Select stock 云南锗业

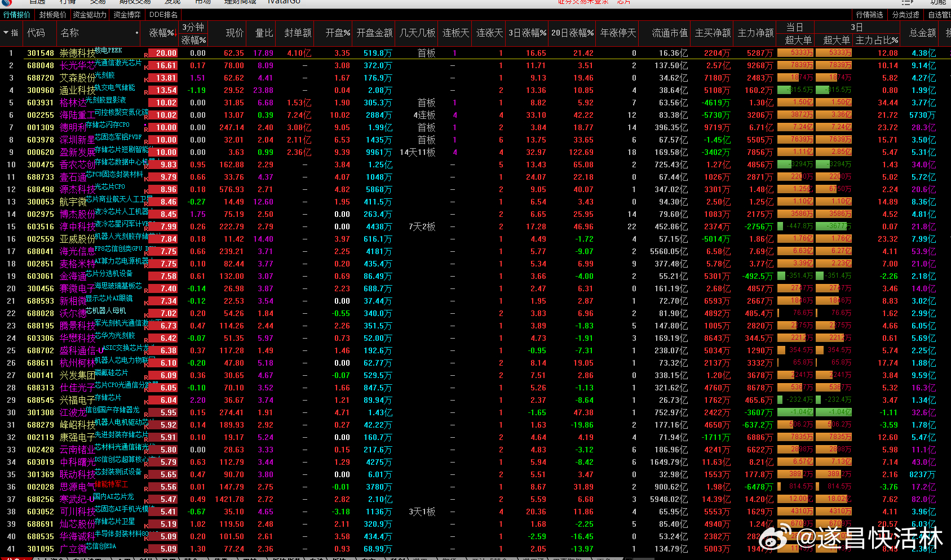tap(77, 450)
